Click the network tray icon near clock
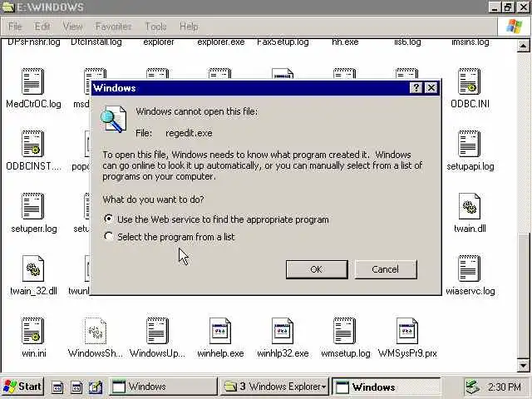The image size is (532, 399). click(x=473, y=387)
